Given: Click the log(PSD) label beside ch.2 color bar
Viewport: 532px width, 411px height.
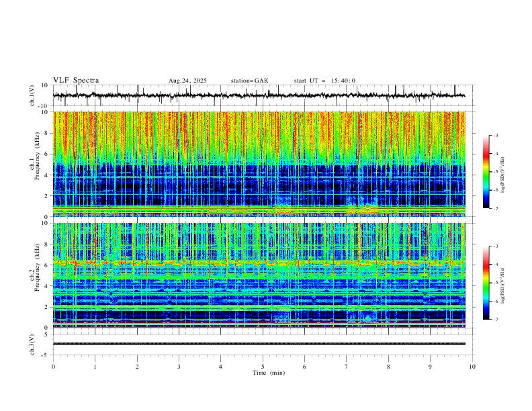Looking at the screenshot, I should [x=502, y=285].
